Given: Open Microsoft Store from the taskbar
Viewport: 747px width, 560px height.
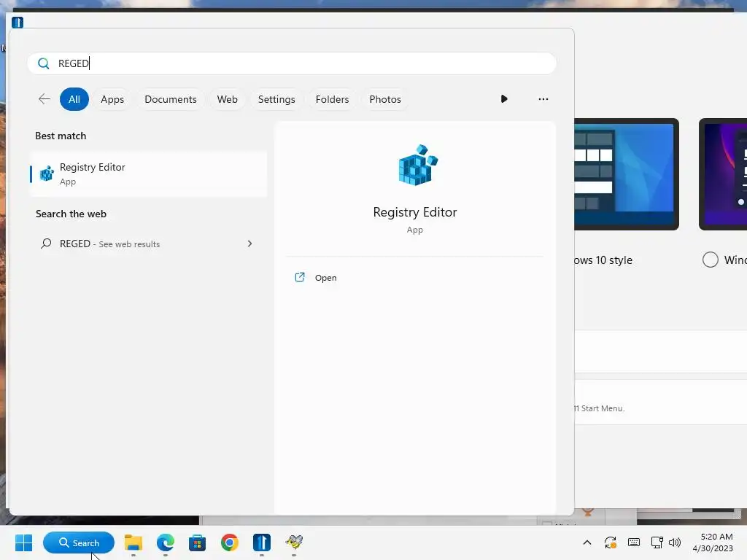Looking at the screenshot, I should (x=197, y=542).
